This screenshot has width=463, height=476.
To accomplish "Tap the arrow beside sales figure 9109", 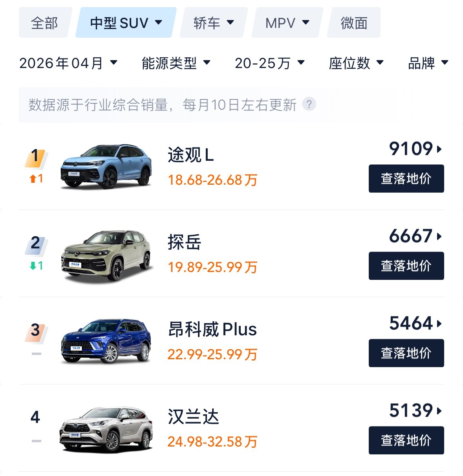I will pyautogui.click(x=439, y=149).
